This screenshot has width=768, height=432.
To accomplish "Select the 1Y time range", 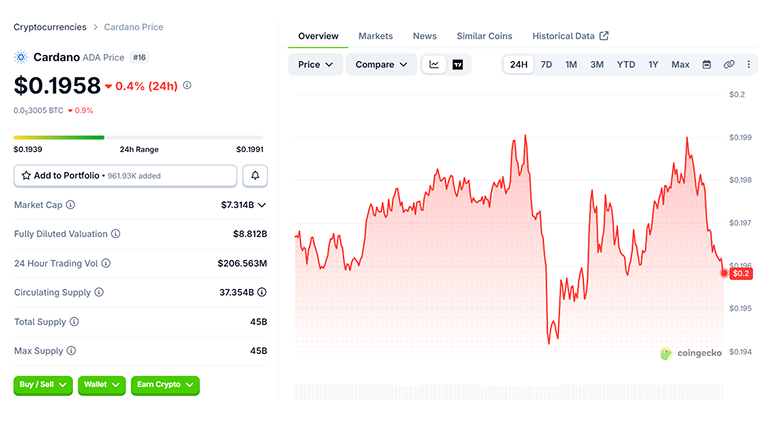I will 653,65.
